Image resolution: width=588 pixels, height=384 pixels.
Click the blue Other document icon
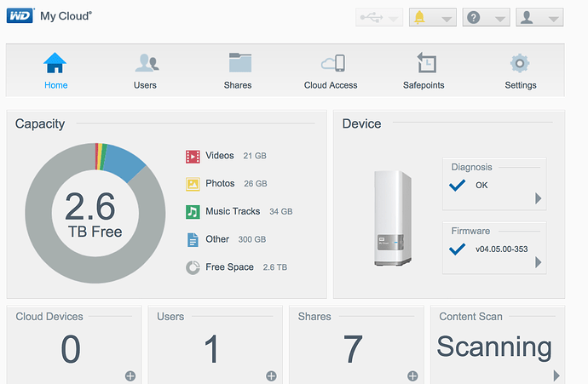pyautogui.click(x=193, y=240)
